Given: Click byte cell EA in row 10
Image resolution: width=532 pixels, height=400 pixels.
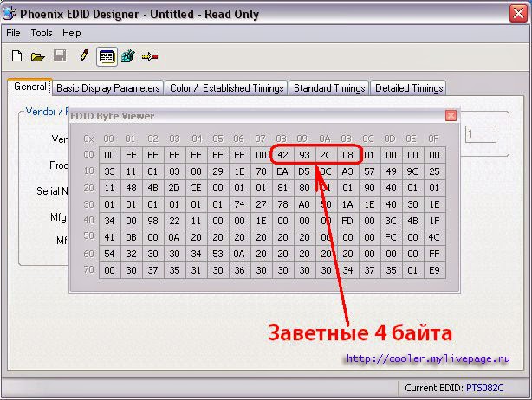Looking at the screenshot, I should click(283, 171).
